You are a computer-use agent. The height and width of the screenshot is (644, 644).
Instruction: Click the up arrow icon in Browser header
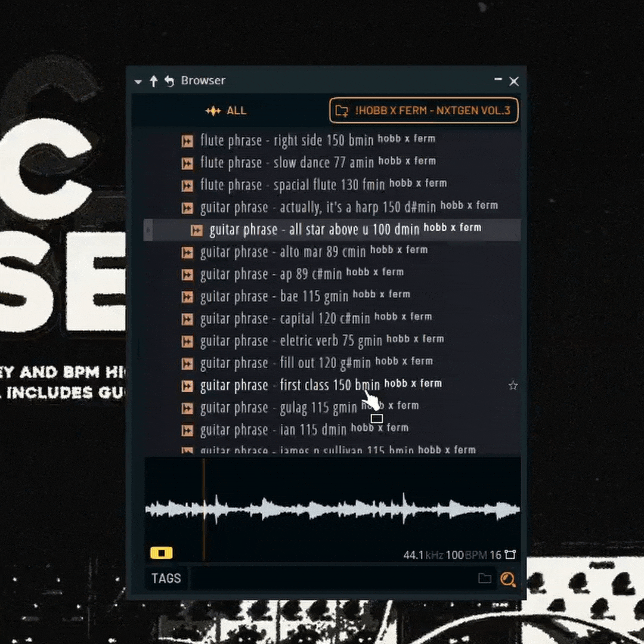pos(154,81)
